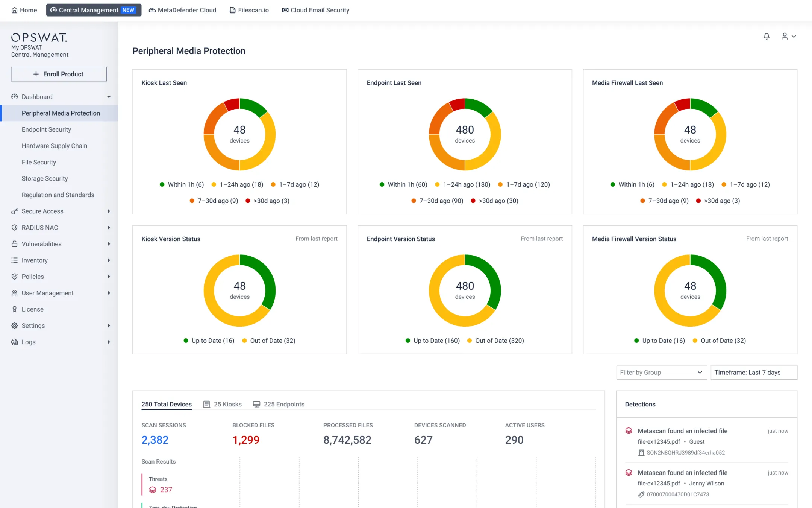Open Endpoint Security dashboard link
Viewport: 812px width, 508px height.
point(46,129)
